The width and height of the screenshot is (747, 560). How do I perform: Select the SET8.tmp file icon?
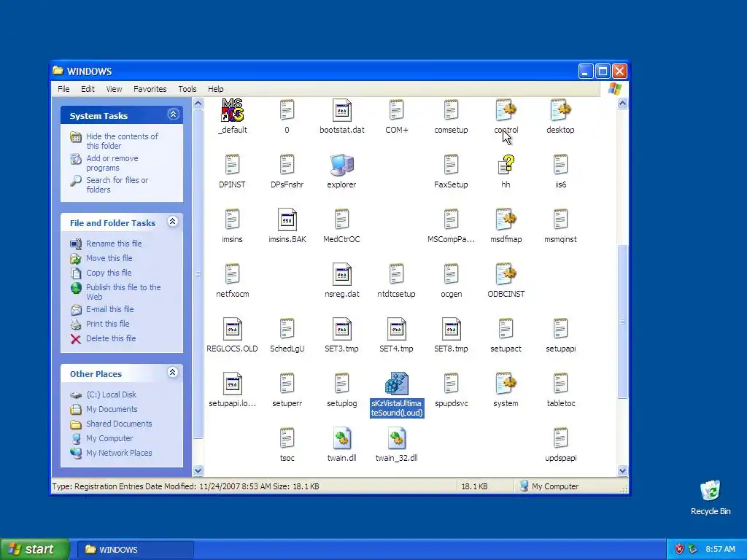[x=451, y=329]
